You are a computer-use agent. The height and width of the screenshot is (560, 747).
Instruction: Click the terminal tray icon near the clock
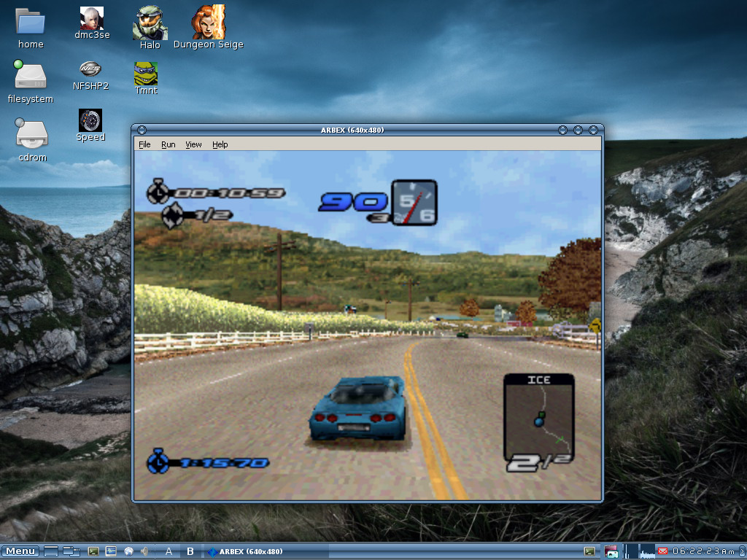[x=589, y=551]
